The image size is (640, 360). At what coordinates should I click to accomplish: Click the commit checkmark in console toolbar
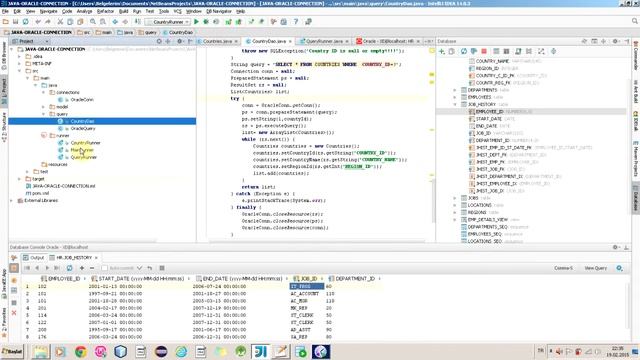pyautogui.click(x=140, y=268)
